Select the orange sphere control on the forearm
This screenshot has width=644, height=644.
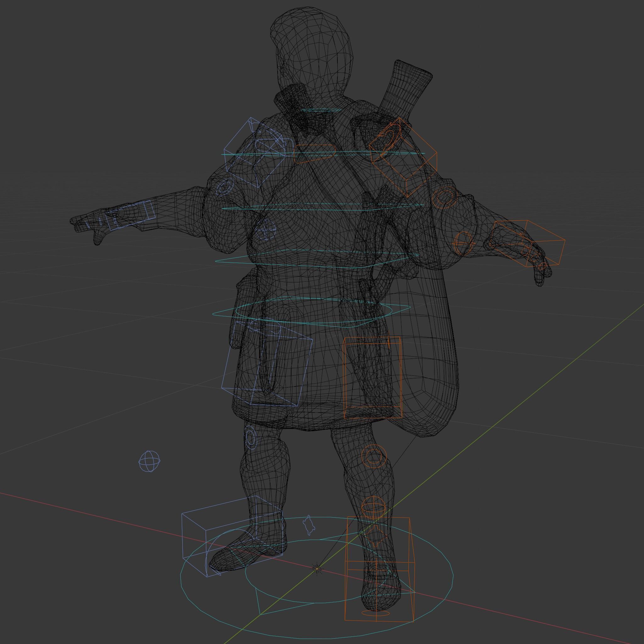click(x=464, y=243)
